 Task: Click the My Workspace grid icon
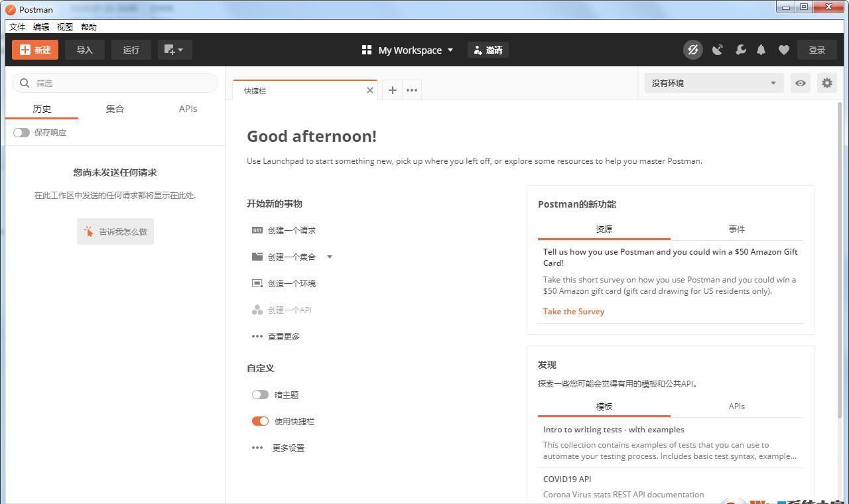[367, 50]
